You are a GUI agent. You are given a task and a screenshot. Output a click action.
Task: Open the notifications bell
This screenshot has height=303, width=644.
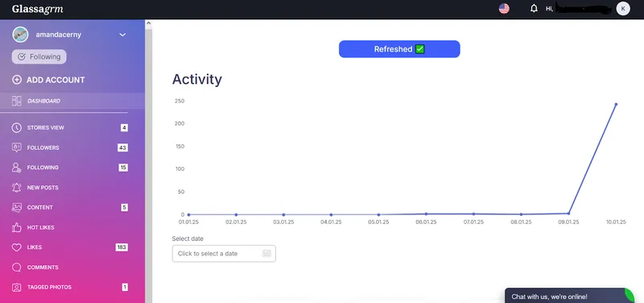click(x=534, y=8)
